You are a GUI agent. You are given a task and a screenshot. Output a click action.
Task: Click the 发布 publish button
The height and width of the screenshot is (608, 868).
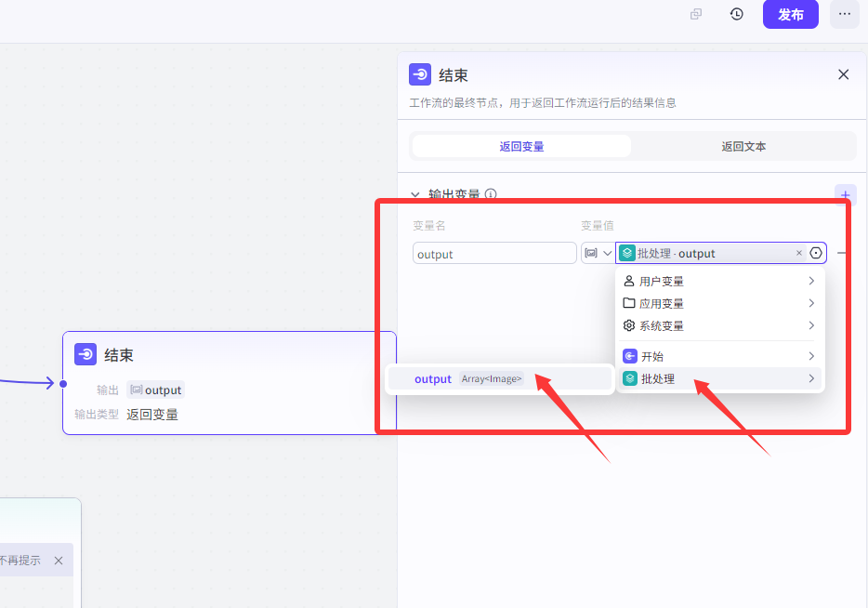[790, 14]
